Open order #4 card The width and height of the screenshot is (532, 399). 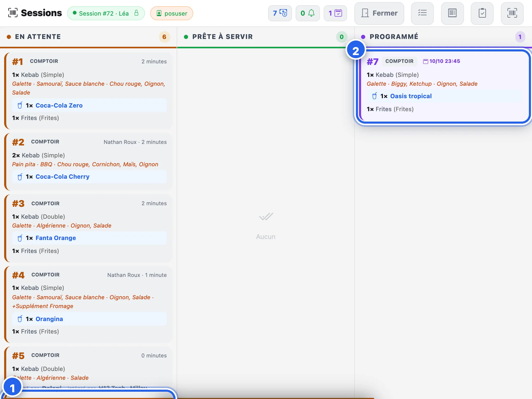pos(89,304)
